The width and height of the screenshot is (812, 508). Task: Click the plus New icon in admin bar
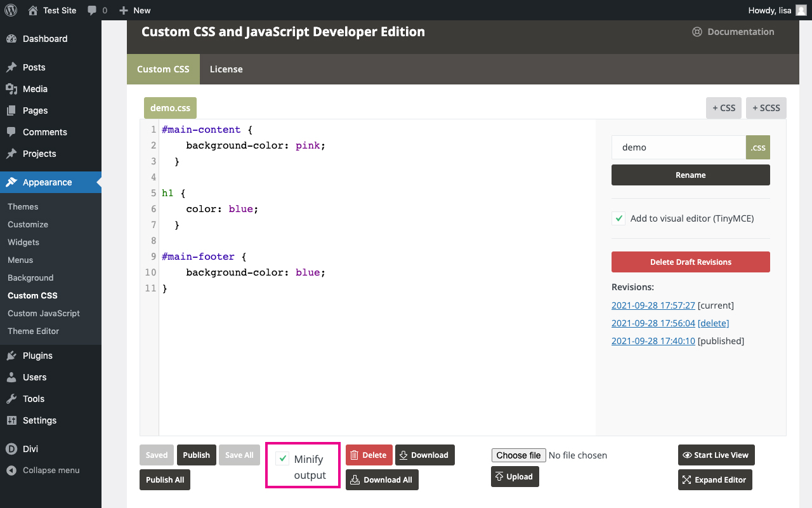click(x=124, y=10)
